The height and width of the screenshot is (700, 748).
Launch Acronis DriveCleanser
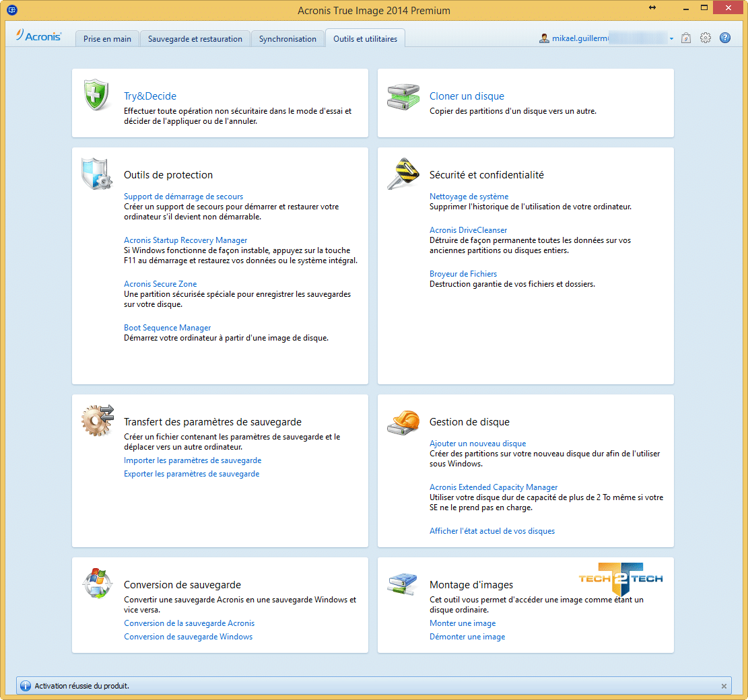tap(468, 230)
